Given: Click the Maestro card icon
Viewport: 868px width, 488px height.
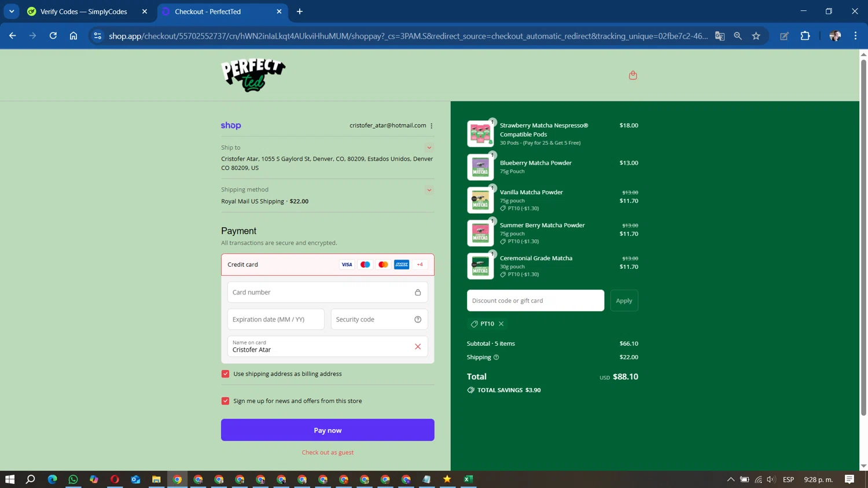Looking at the screenshot, I should coord(365,264).
